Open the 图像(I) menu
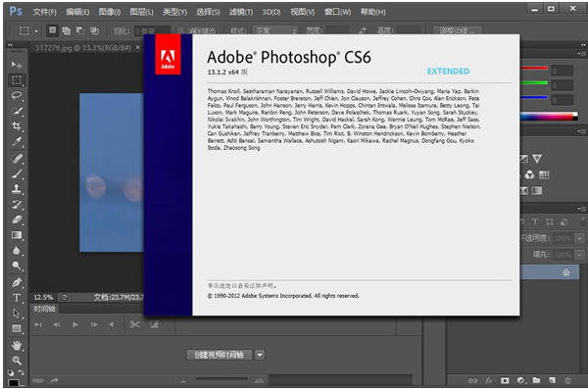 (110, 12)
